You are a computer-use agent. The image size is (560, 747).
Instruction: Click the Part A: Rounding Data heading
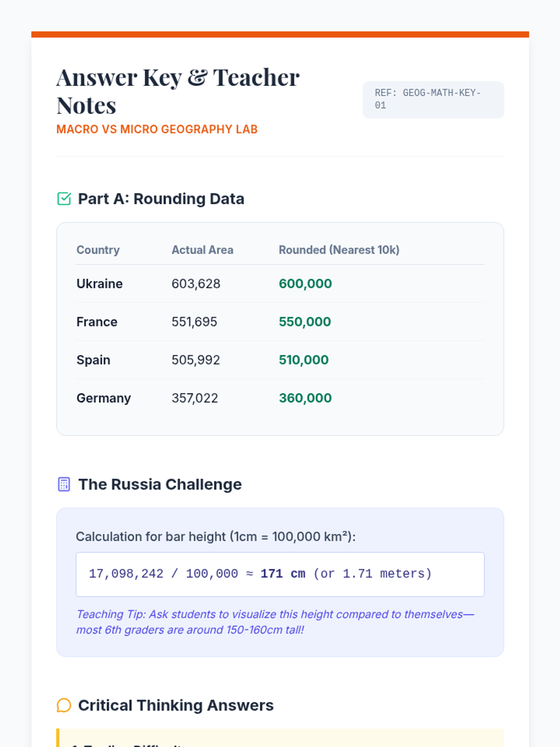[161, 199]
